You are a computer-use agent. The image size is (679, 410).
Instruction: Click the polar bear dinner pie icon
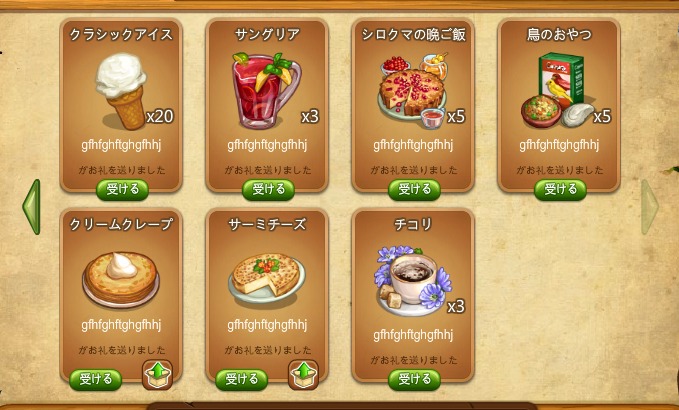414,91
